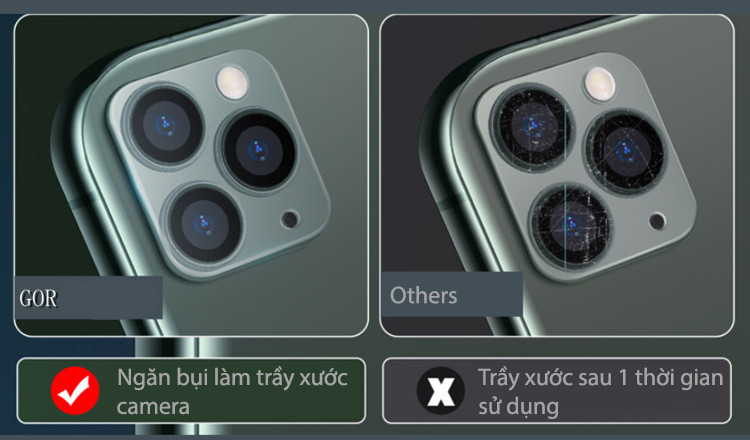Click the microphone hole on Others phone

(x=657, y=221)
